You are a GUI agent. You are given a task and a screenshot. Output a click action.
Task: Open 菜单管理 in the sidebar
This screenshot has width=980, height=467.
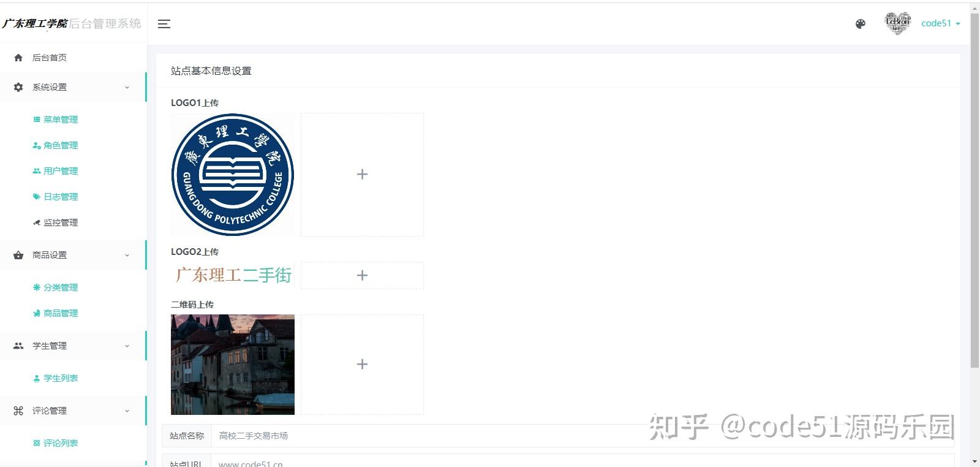(60, 120)
